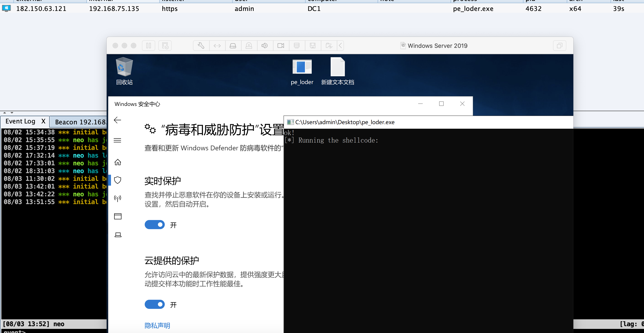
Task: Collapse the VM toolbar with the chevron
Action: pyautogui.click(x=340, y=46)
